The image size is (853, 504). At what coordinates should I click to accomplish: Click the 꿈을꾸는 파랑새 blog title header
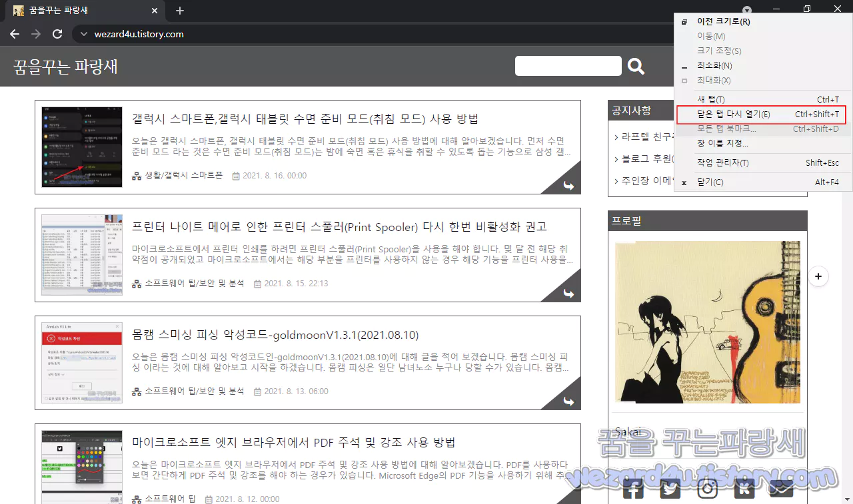(x=65, y=67)
